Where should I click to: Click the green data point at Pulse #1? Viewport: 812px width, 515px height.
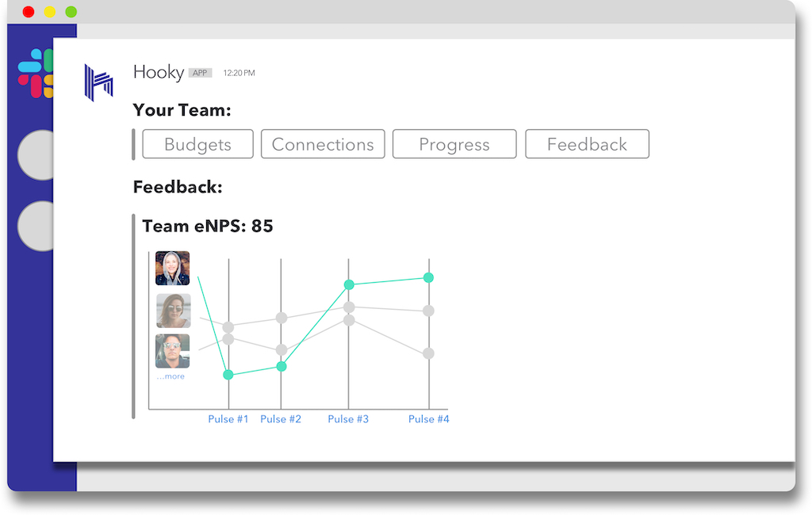point(228,375)
